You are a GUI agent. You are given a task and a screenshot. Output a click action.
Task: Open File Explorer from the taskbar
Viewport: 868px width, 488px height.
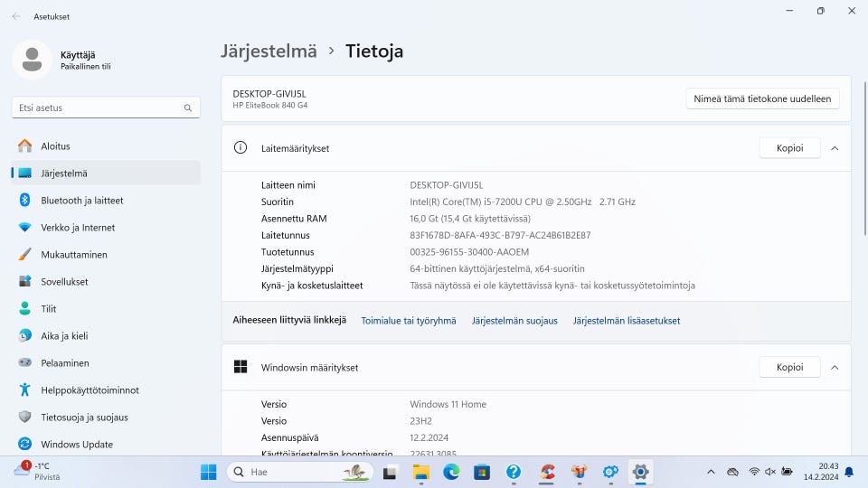click(x=420, y=472)
